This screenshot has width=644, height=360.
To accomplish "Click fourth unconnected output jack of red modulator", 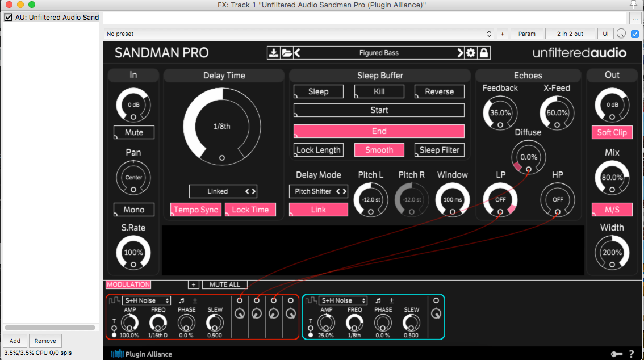I will (x=291, y=300).
